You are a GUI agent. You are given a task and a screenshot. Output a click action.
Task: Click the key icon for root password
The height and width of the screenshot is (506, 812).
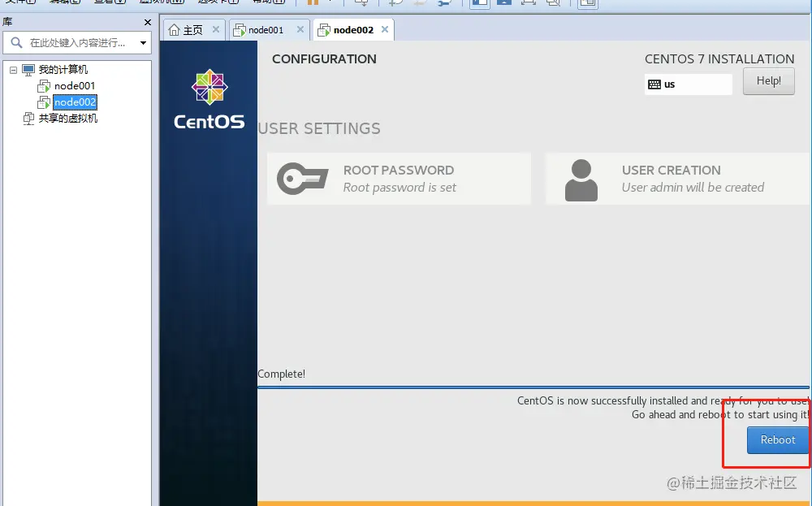point(302,179)
